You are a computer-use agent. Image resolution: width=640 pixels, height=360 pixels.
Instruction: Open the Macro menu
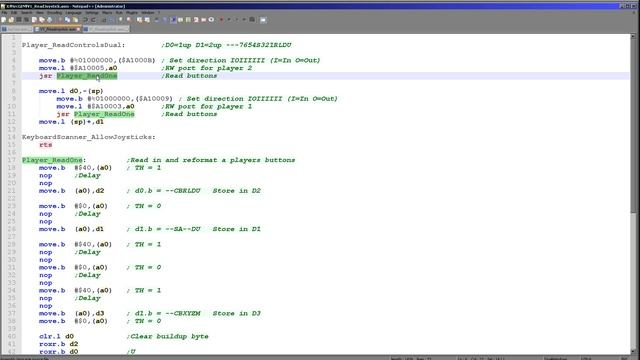coord(107,13)
